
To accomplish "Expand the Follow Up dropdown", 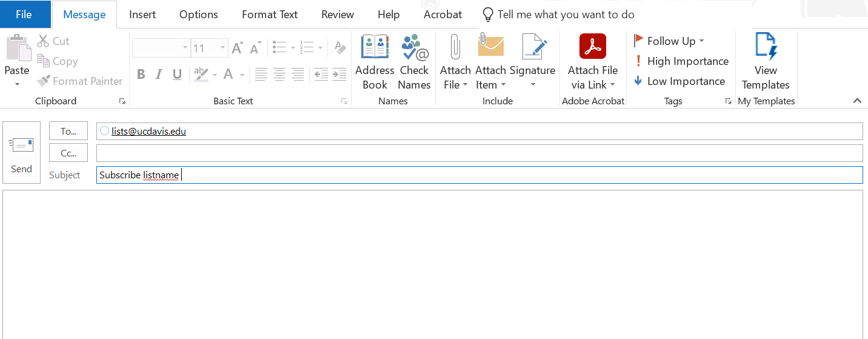I will pos(701,41).
